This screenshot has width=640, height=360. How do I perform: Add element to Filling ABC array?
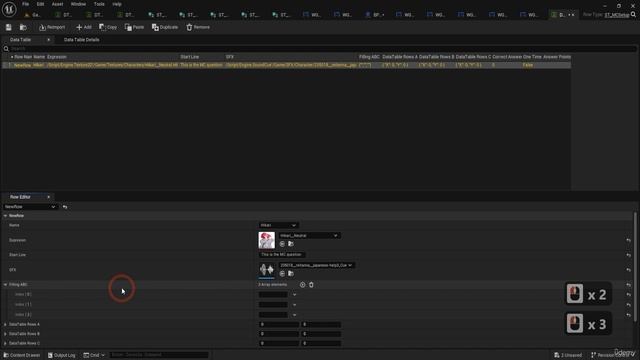coord(302,284)
